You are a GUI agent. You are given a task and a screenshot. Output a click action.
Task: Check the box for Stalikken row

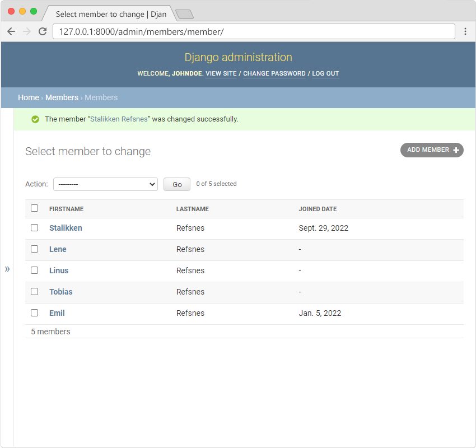click(35, 228)
